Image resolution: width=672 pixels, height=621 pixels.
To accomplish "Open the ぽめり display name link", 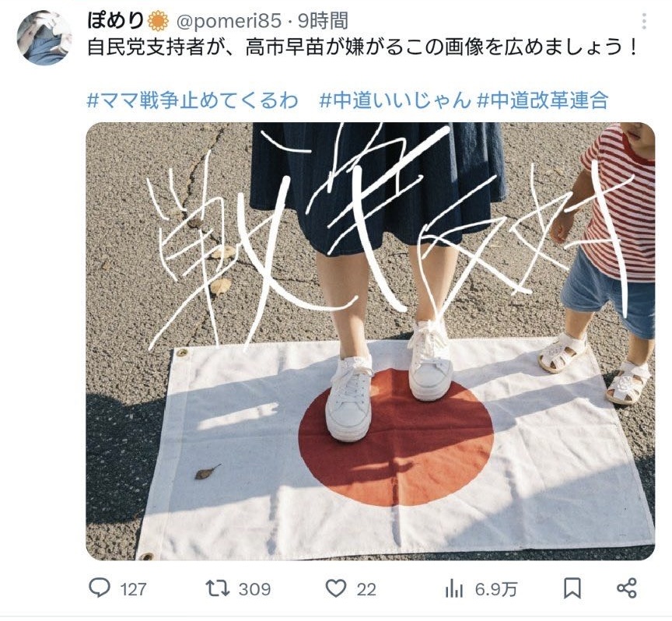I will click(116, 20).
